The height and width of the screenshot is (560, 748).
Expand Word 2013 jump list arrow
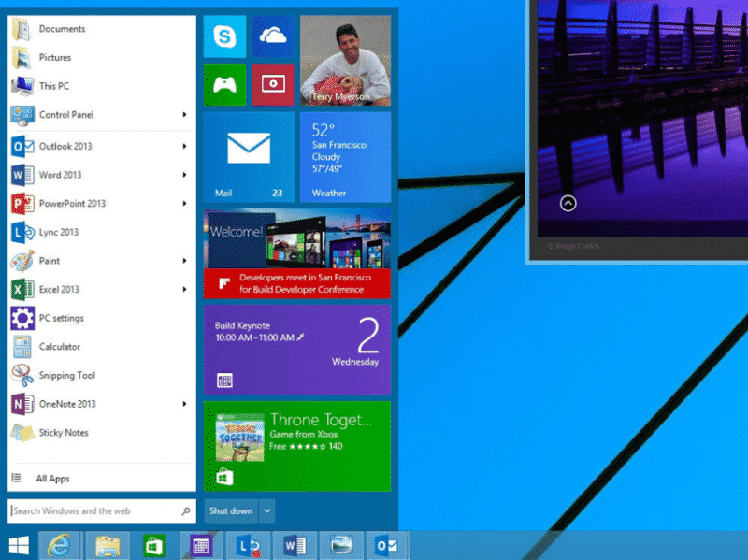pos(184,175)
